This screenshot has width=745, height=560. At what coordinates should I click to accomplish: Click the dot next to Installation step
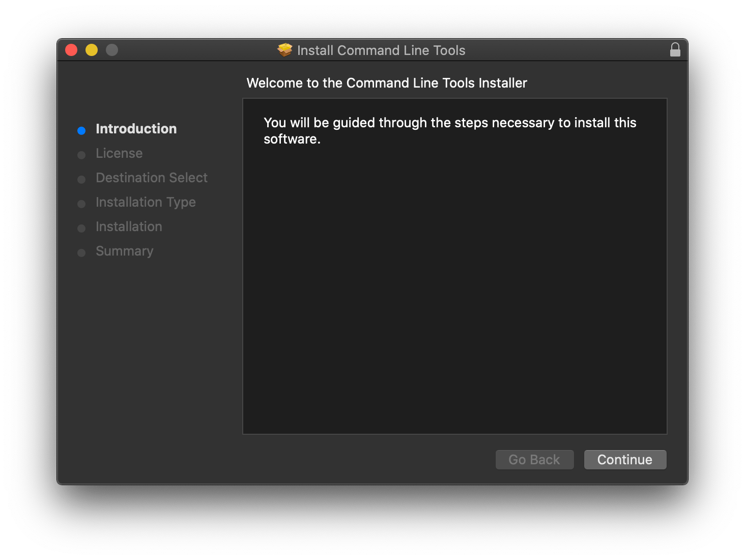81,228
